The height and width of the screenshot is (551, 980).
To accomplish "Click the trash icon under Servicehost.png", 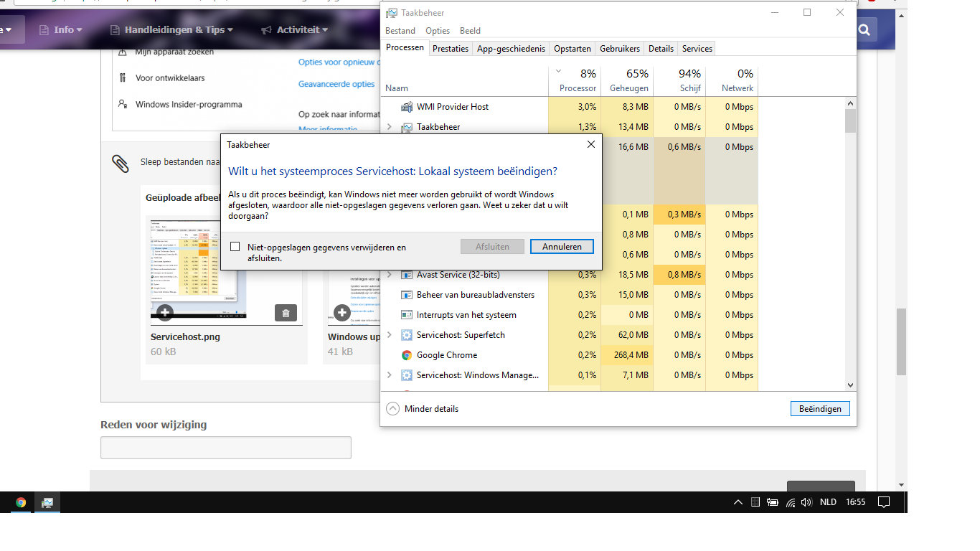I will point(286,313).
